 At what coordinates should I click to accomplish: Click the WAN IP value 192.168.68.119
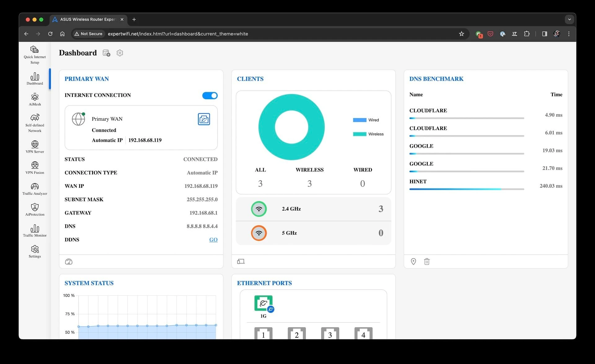[201, 186]
